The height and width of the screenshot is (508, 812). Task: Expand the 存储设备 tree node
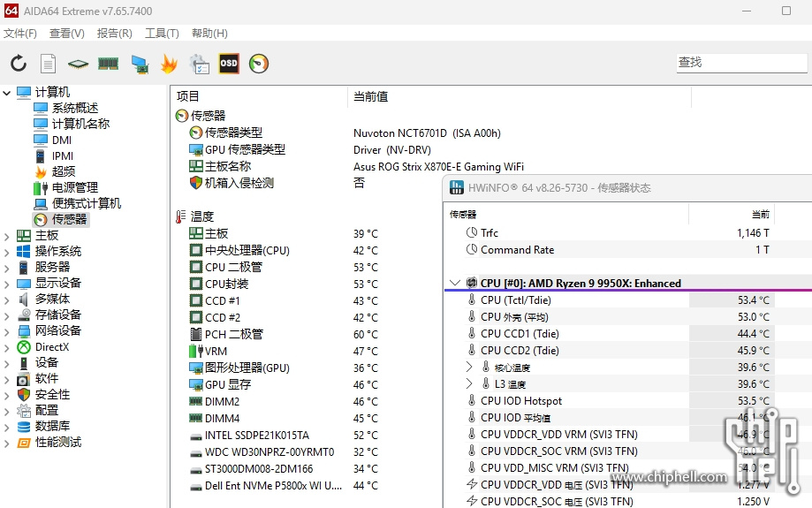[7, 316]
